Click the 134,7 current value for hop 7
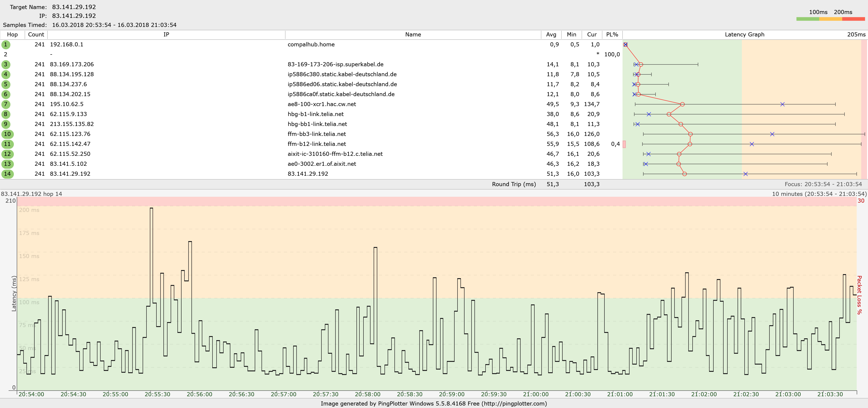This screenshot has width=868, height=408. [592, 104]
